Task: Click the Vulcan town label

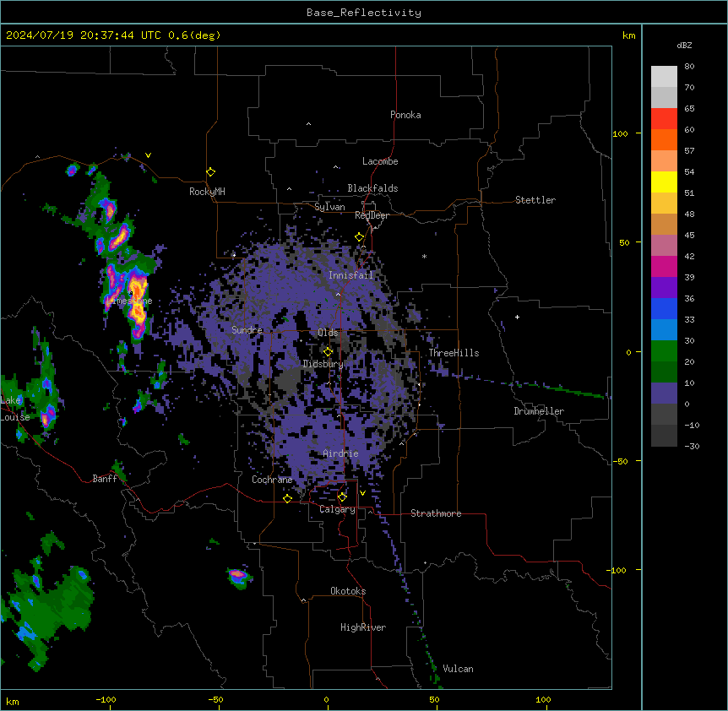Action: (458, 669)
